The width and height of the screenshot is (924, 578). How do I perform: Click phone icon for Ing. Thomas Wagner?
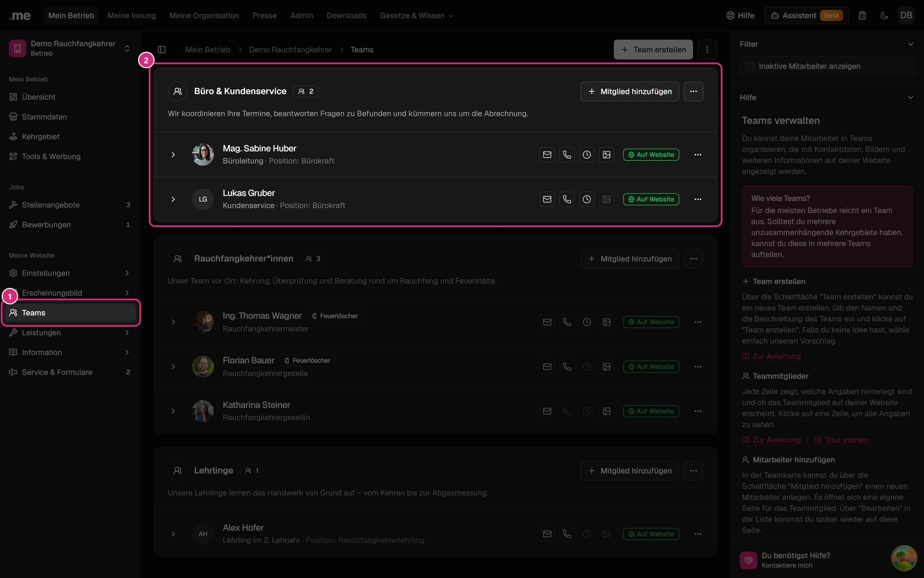(x=567, y=322)
